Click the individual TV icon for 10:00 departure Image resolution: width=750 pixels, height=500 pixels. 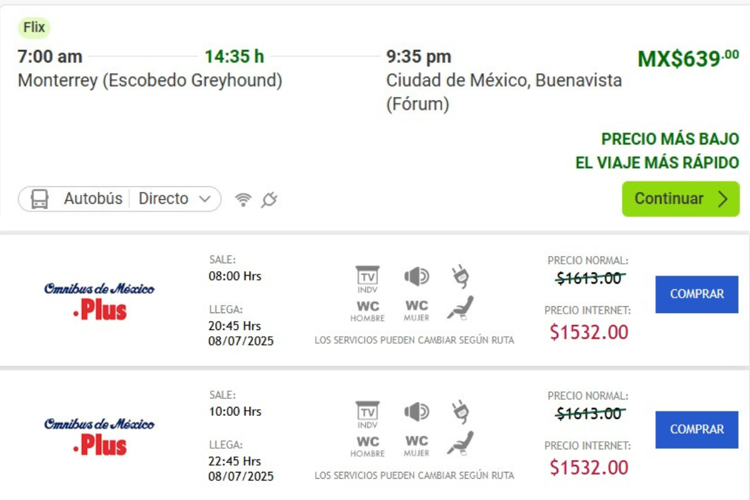pyautogui.click(x=367, y=415)
